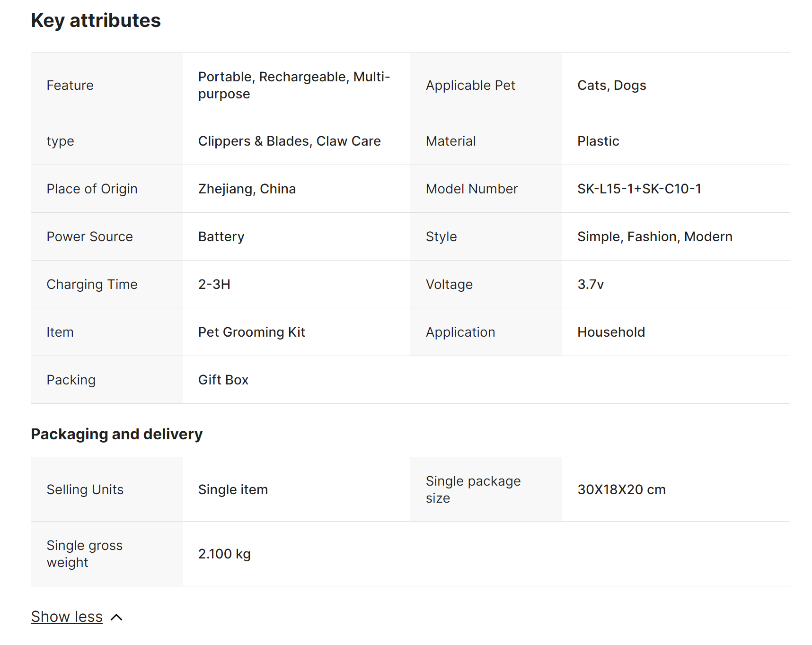Click the 30X18X20 cm package size value

click(621, 489)
